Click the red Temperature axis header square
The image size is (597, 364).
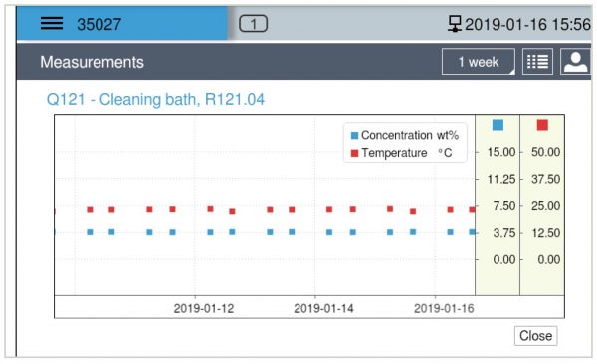(x=542, y=125)
